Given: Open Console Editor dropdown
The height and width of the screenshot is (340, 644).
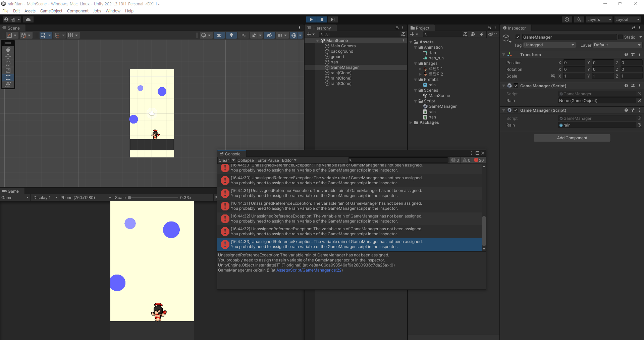Looking at the screenshot, I should point(289,160).
